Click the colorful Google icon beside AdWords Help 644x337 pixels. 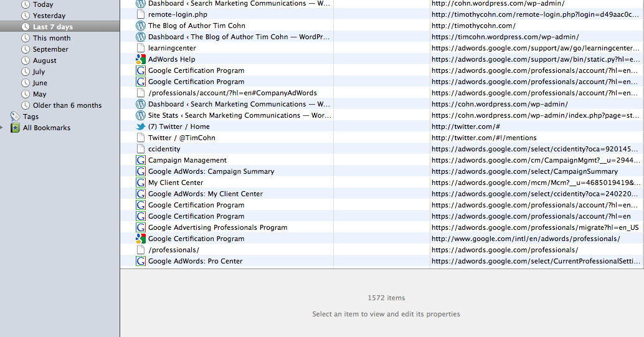(x=141, y=59)
